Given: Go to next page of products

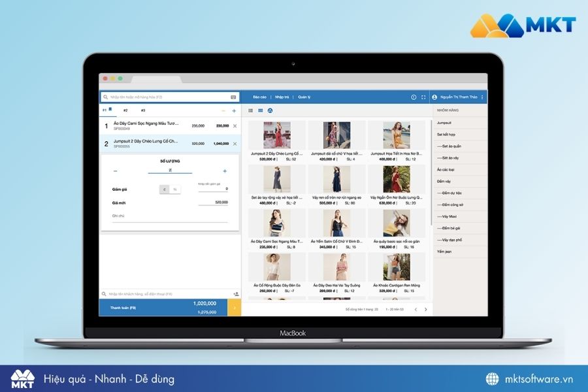Looking at the screenshot, I should click(x=425, y=309).
